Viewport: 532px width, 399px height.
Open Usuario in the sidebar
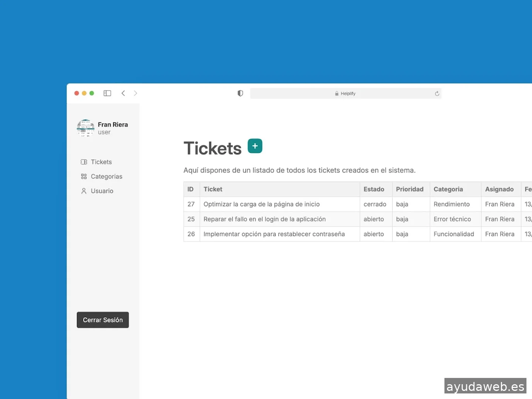(x=102, y=191)
